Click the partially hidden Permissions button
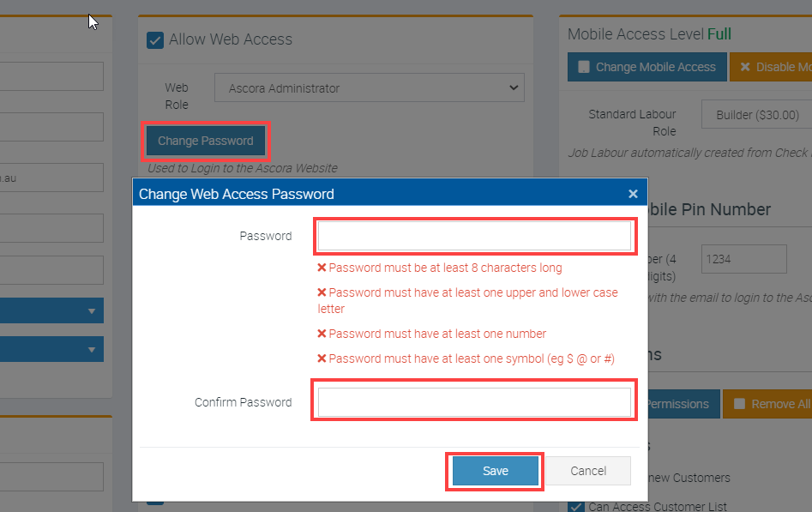This screenshot has height=512, width=812. [677, 404]
